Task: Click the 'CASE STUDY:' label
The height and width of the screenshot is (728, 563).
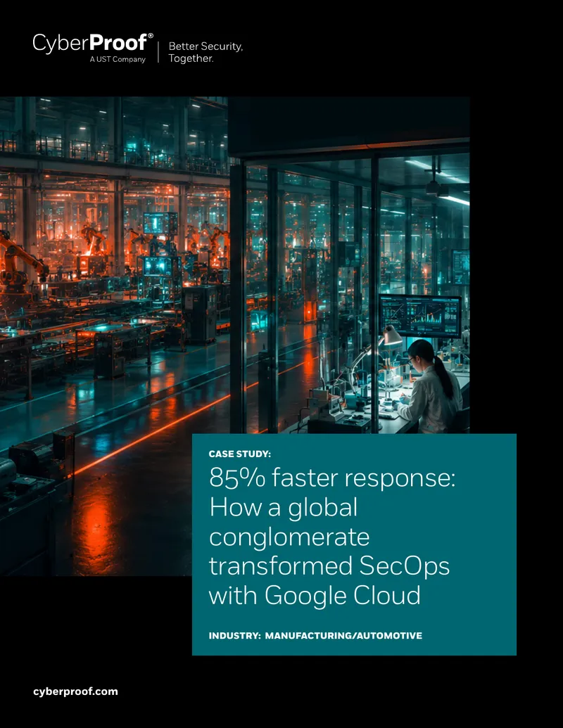Action: tap(240, 454)
